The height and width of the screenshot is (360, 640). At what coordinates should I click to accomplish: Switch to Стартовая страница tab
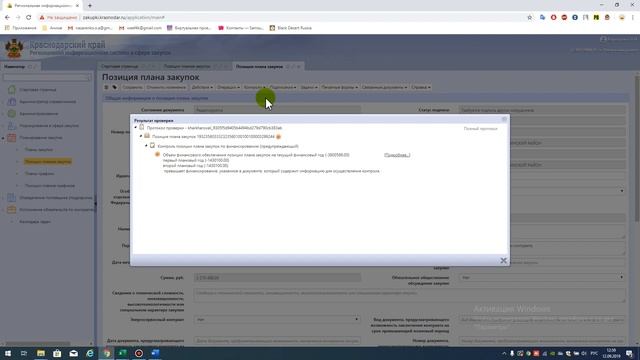(120, 66)
